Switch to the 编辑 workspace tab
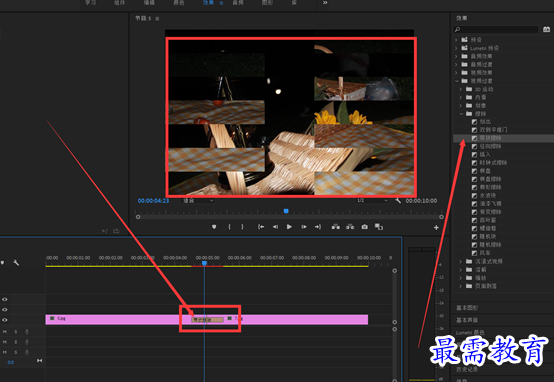Screen dimensions: 554x382 pos(149,2)
